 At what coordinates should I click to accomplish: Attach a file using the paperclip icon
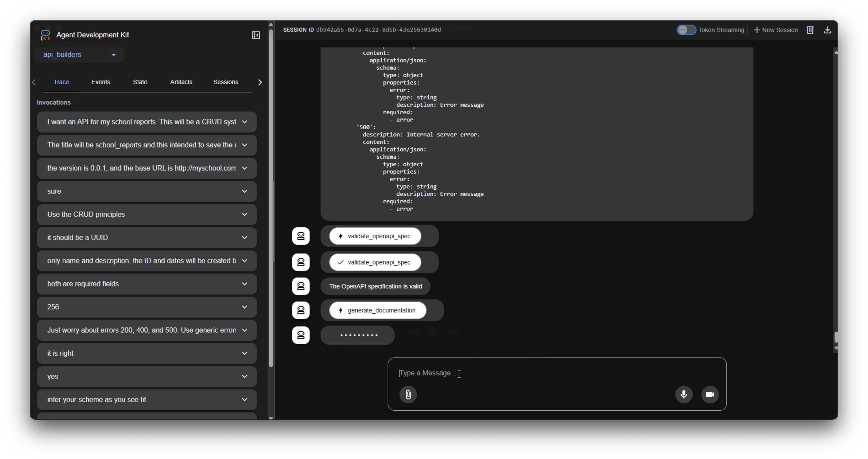pyautogui.click(x=408, y=394)
